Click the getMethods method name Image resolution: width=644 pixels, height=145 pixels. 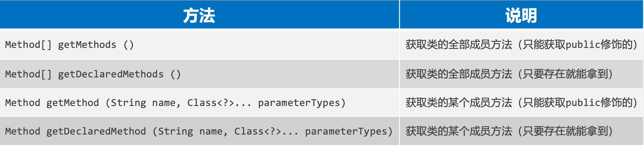click(87, 45)
